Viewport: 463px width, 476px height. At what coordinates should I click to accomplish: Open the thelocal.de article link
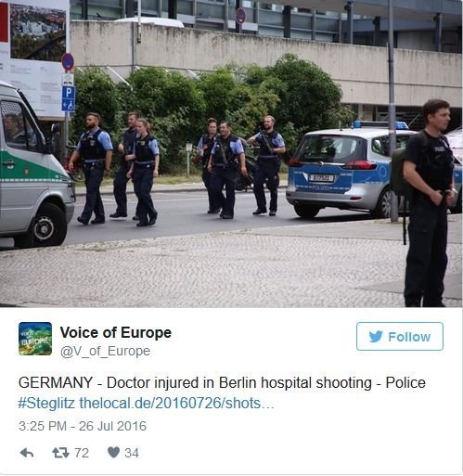[176, 404]
